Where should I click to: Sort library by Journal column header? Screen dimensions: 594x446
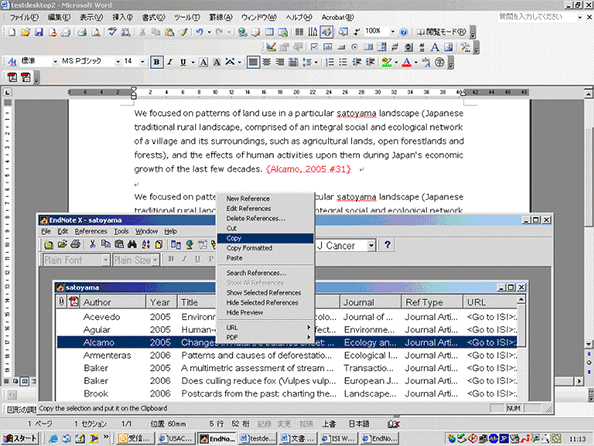370,302
